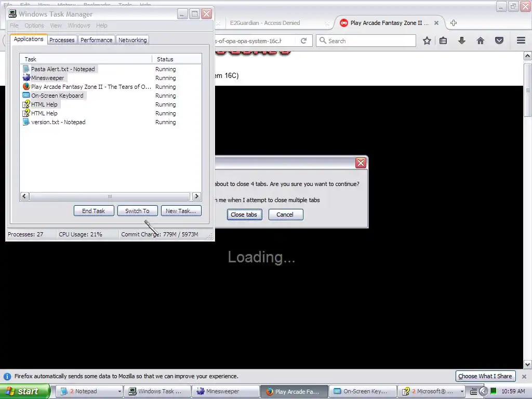Click the Task Manager title bar icon
The width and height of the screenshot is (532, 399).
(x=12, y=14)
